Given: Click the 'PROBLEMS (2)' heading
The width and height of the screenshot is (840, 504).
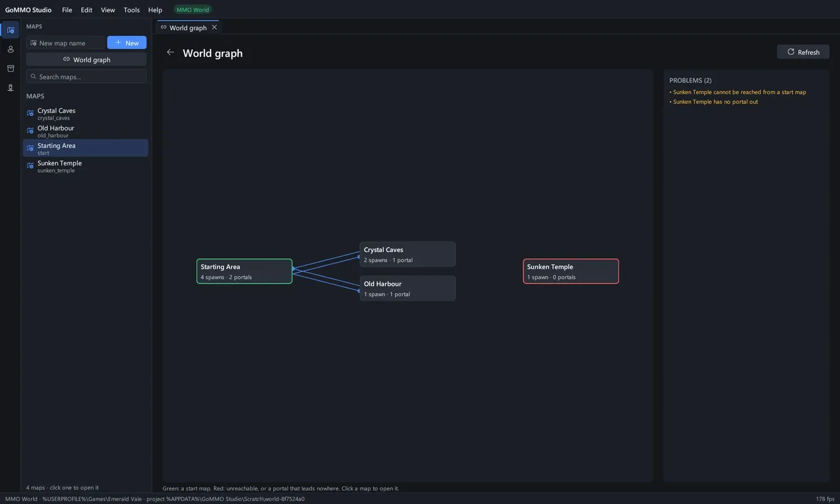Looking at the screenshot, I should tap(690, 80).
